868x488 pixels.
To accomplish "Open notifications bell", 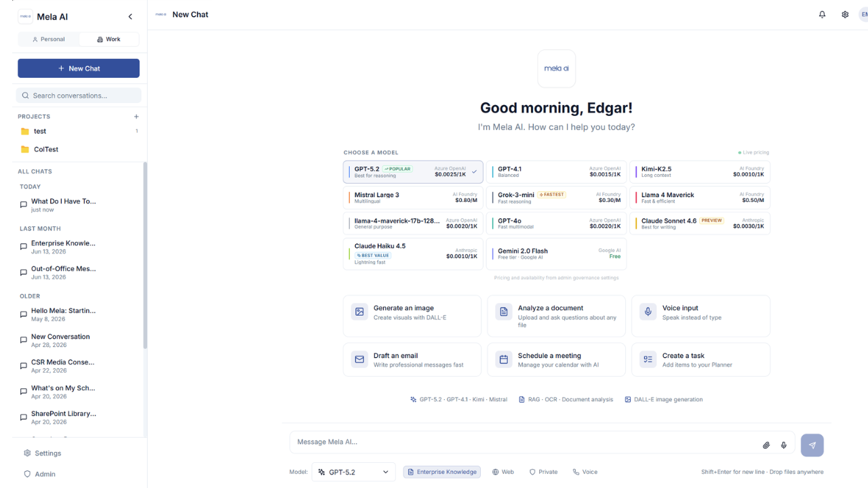I will tap(822, 14).
